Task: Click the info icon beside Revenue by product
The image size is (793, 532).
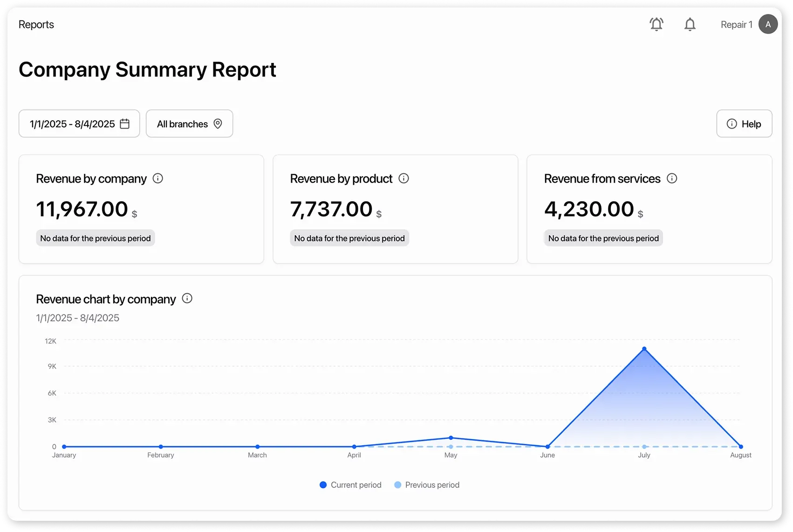Action: click(404, 178)
